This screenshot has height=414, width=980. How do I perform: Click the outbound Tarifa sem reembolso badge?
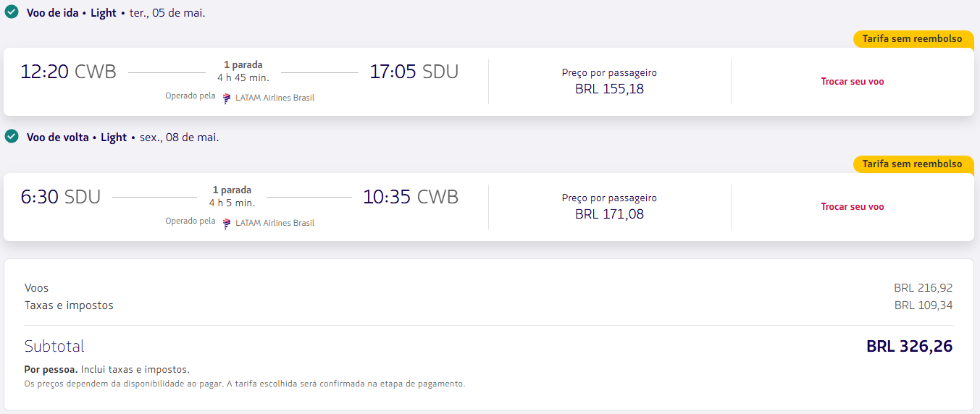(x=912, y=39)
